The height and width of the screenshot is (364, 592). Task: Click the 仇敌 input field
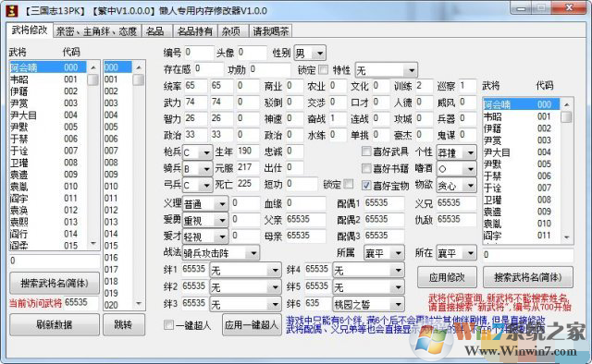[456, 220]
